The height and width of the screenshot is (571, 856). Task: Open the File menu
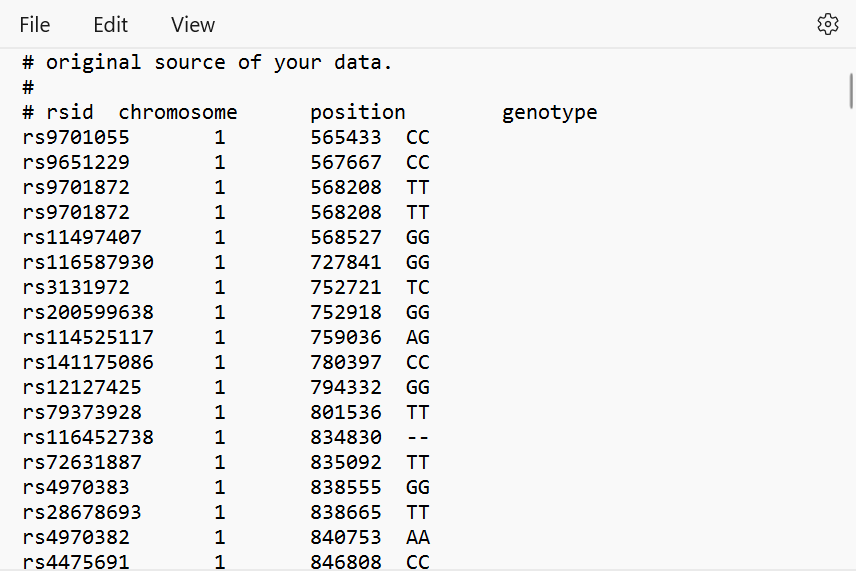click(x=35, y=25)
